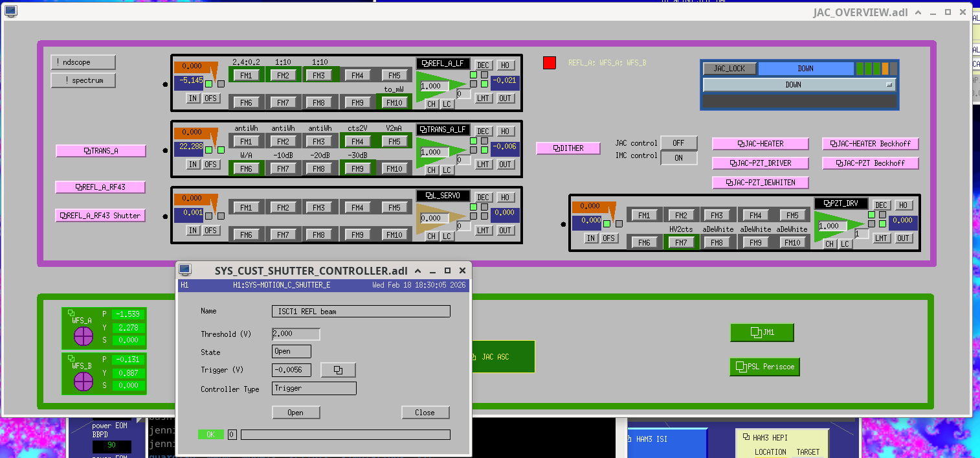
Task: Expand the DOWN state dropdown under JAC_LOCK
Action: click(x=799, y=84)
